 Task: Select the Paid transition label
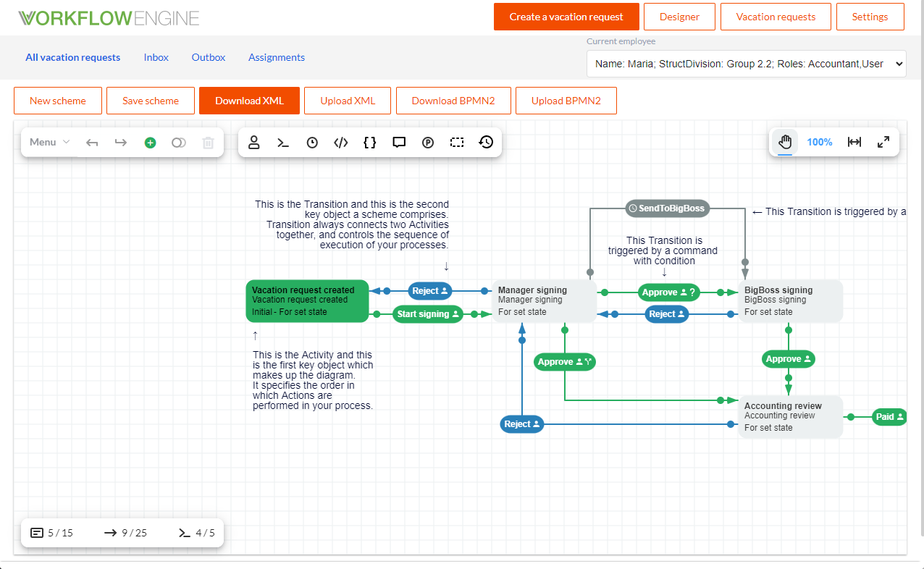[x=890, y=417]
